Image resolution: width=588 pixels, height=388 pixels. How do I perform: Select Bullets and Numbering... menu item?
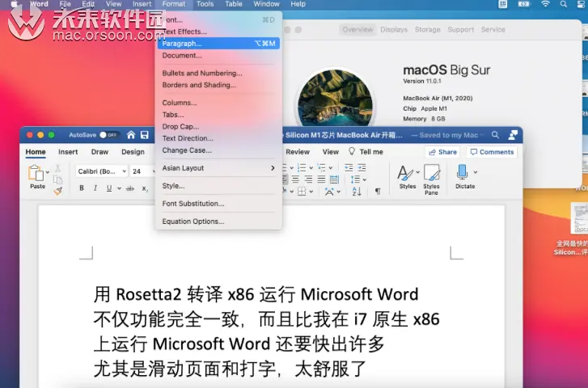click(x=218, y=73)
